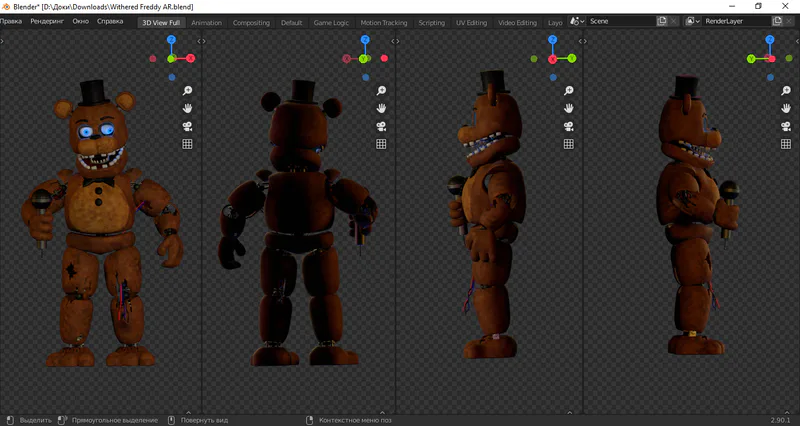Viewport: 800px width, 426px height.
Task: Expand toolbar arrow of right-facing Freddy viewport
Action: (585, 41)
